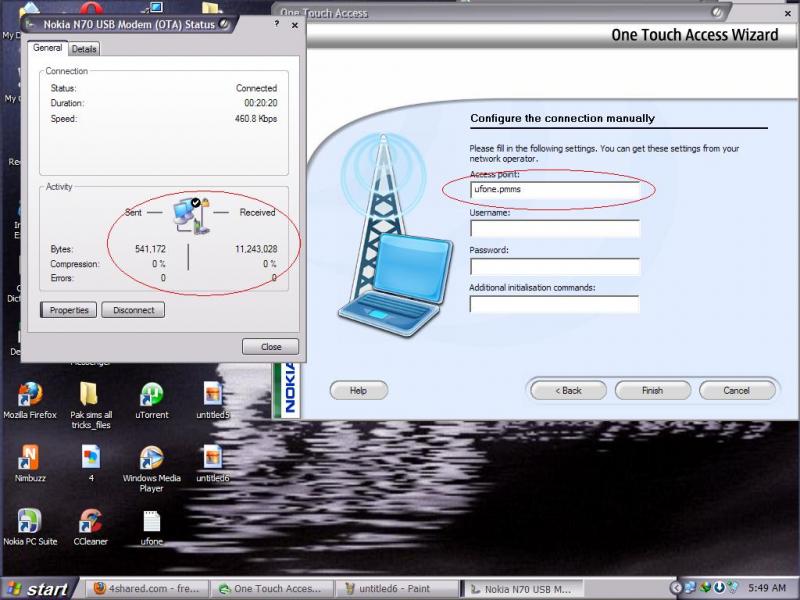Launch Nimbuzz desktop shortcut
This screenshot has height=600, width=800.
pos(30,463)
